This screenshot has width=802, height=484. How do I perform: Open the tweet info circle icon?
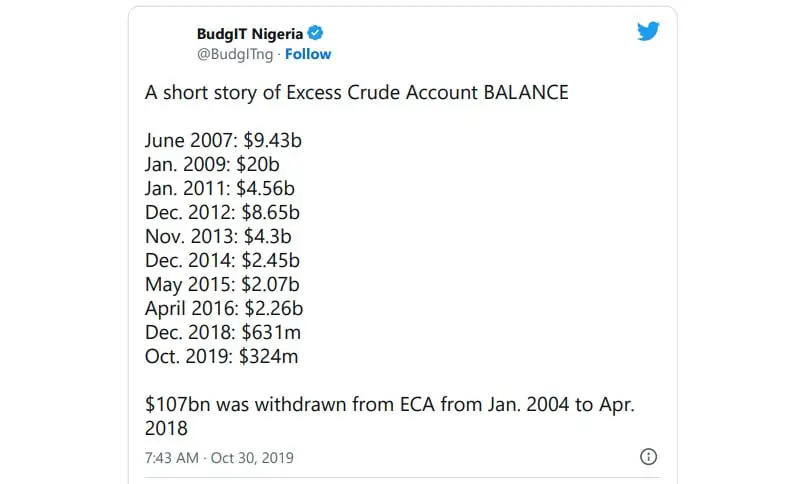pyautogui.click(x=648, y=456)
